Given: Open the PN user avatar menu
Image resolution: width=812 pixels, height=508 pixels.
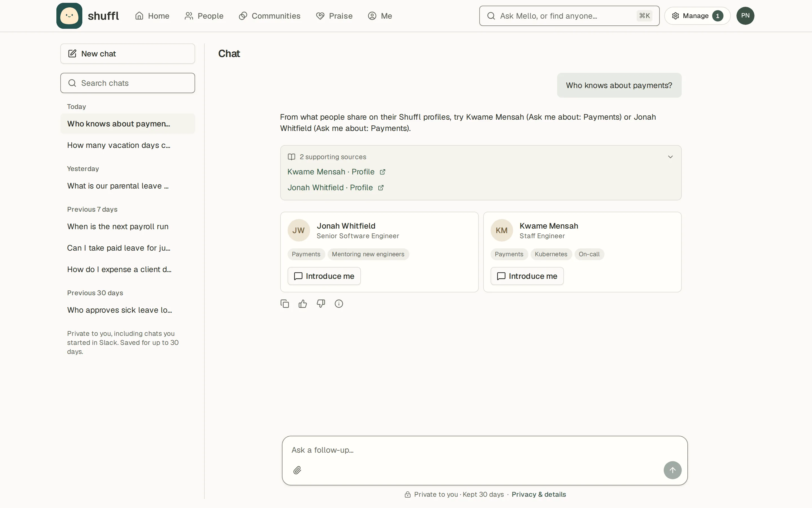Looking at the screenshot, I should click(x=745, y=16).
